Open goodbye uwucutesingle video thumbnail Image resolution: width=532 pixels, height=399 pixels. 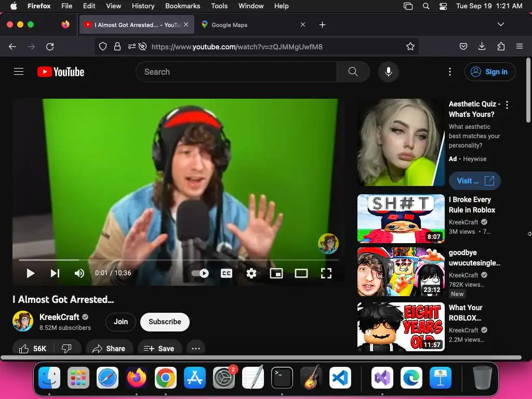click(x=401, y=272)
